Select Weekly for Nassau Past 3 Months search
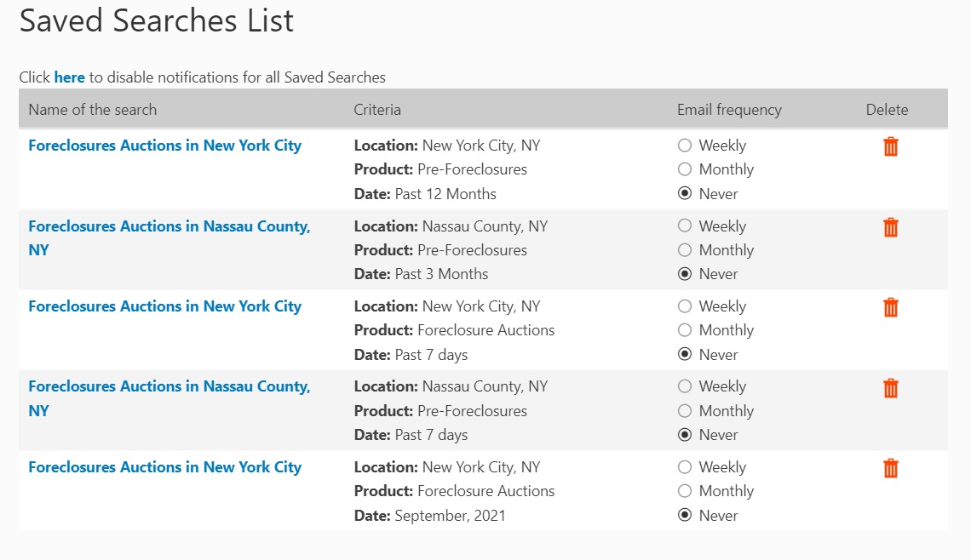 pyautogui.click(x=685, y=226)
